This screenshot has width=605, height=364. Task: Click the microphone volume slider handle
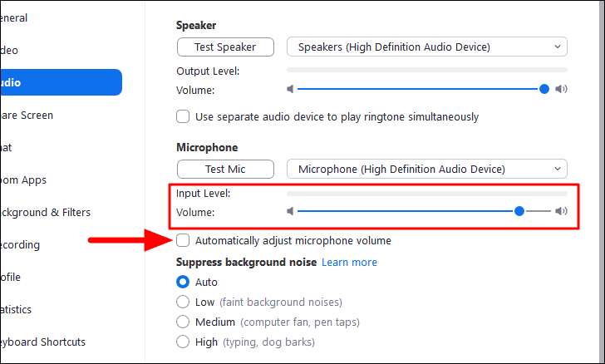click(x=519, y=211)
